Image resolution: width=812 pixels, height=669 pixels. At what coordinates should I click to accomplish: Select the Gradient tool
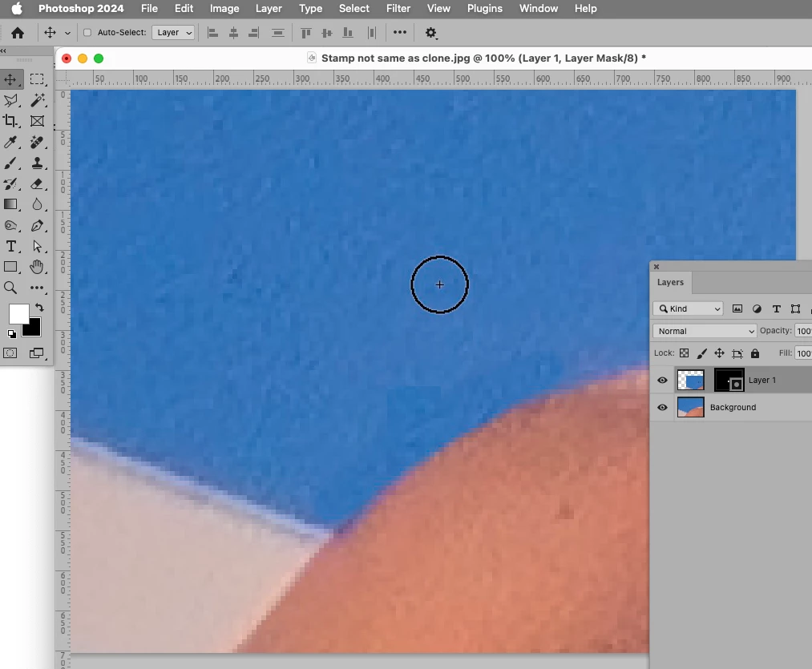click(10, 204)
